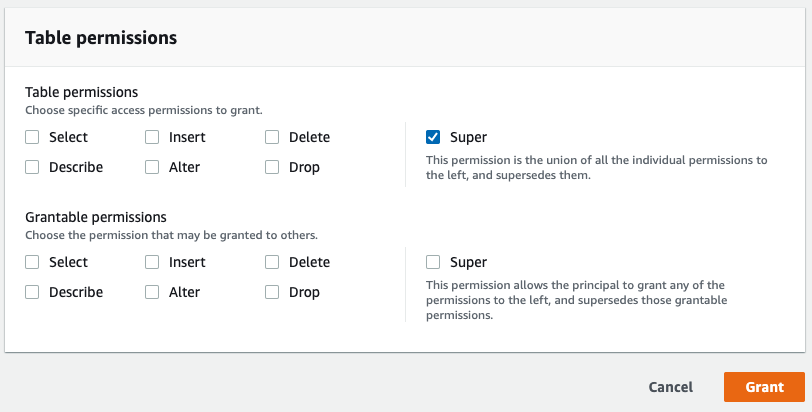812x412 pixels.
Task: Check the grantable Insert permission
Action: pyautogui.click(x=152, y=262)
